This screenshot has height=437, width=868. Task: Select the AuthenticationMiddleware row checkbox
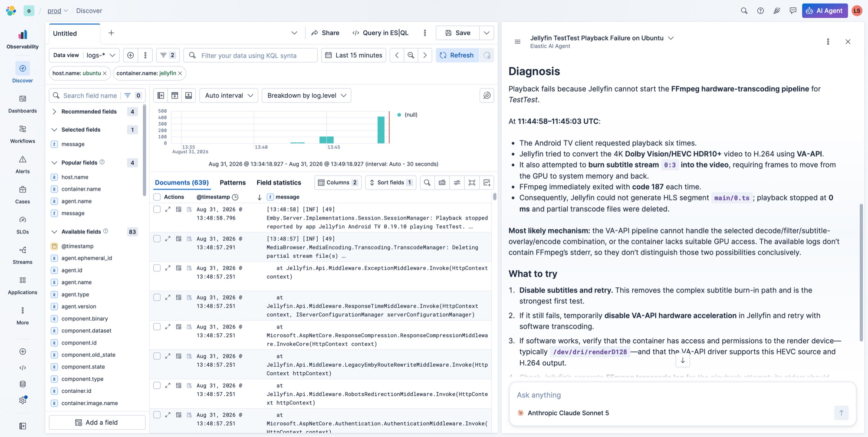157,415
